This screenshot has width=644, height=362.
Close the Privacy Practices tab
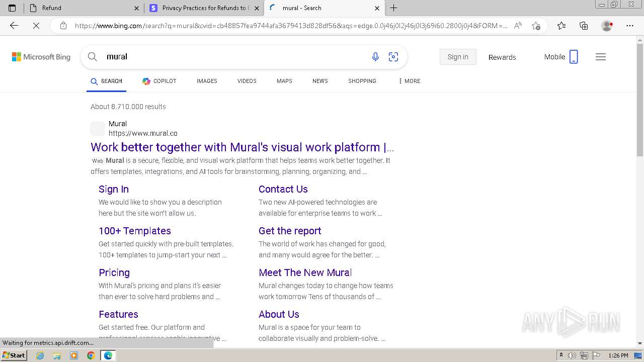click(257, 8)
